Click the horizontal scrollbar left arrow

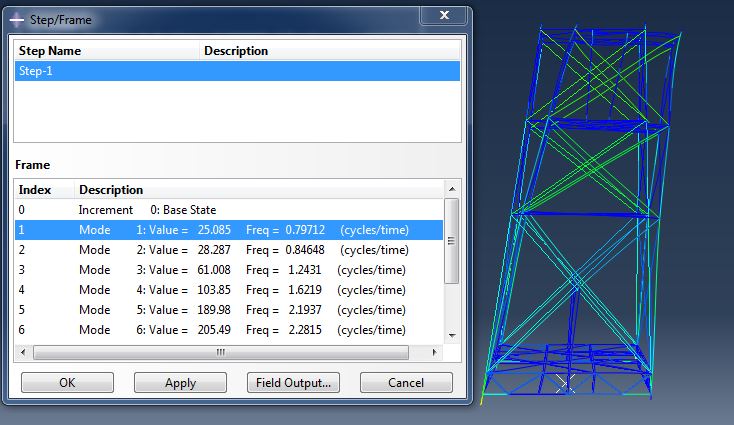pyautogui.click(x=23, y=352)
